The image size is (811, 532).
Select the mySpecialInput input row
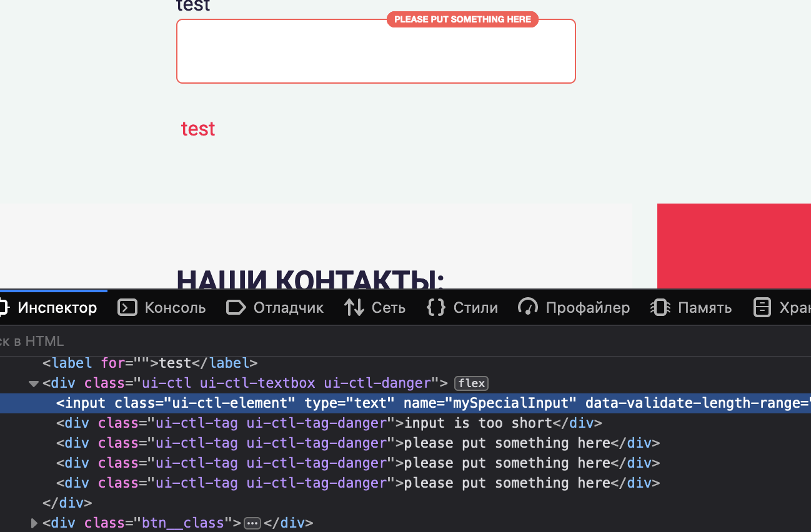(406, 403)
